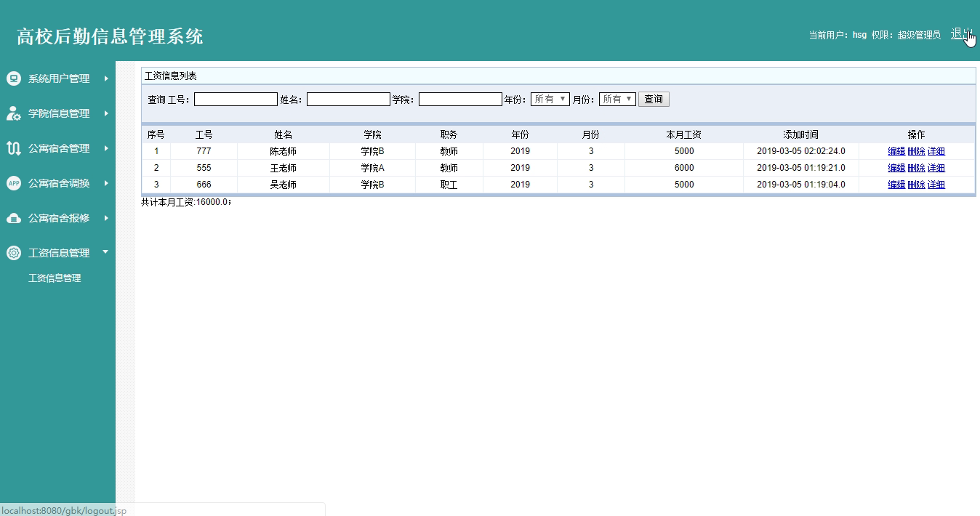The width and height of the screenshot is (980, 516).
Task: Click the 本月工资 column header
Action: 684,134
